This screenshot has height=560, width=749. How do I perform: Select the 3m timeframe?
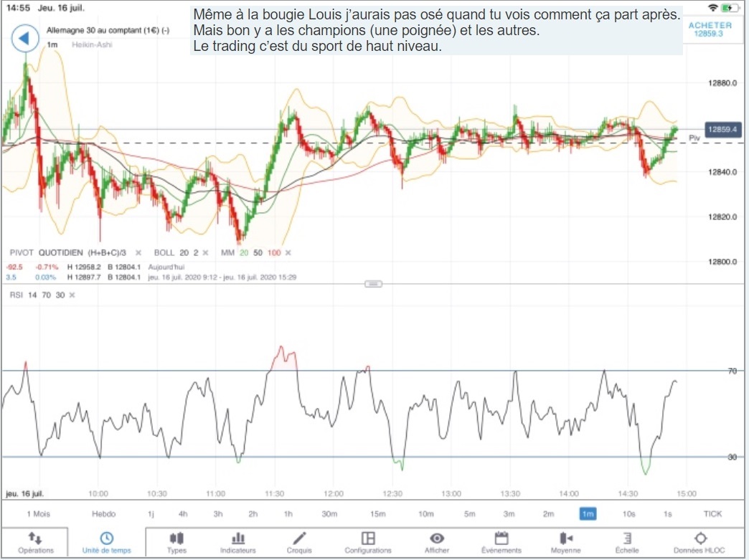coord(509,513)
